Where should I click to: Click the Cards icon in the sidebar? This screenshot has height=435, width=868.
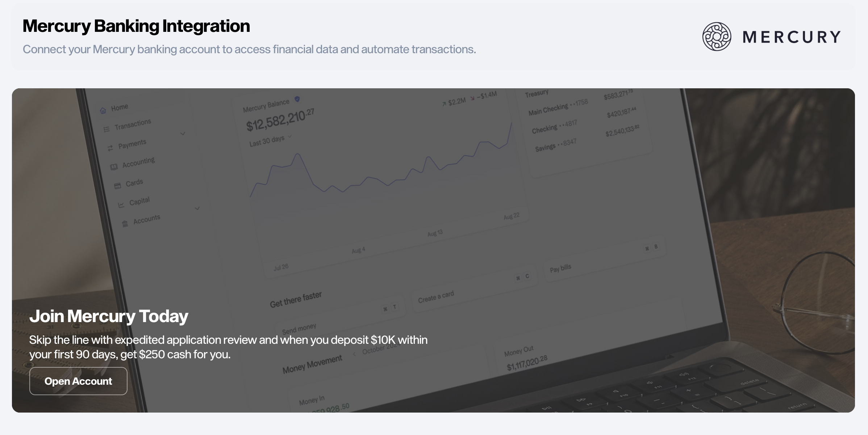tap(118, 185)
